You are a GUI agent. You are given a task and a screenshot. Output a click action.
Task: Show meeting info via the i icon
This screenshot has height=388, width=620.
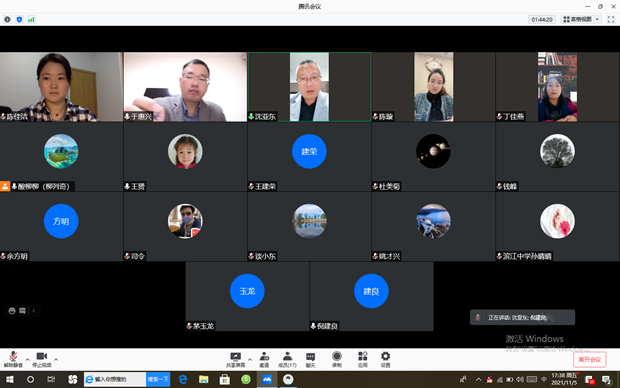7,19
